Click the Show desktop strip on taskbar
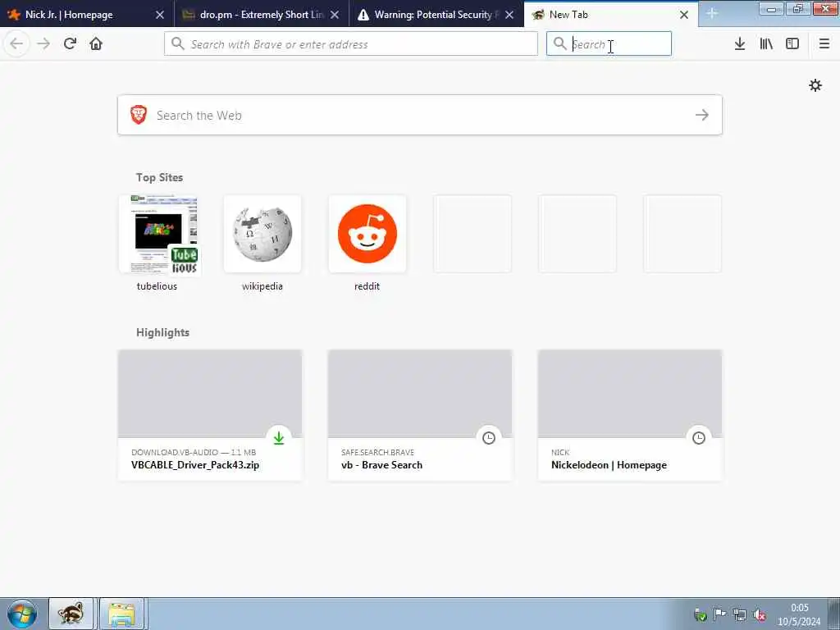This screenshot has height=630, width=840. (834, 614)
